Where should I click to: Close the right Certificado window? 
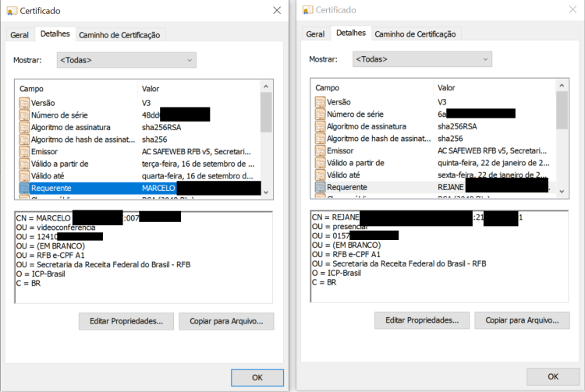(x=573, y=9)
